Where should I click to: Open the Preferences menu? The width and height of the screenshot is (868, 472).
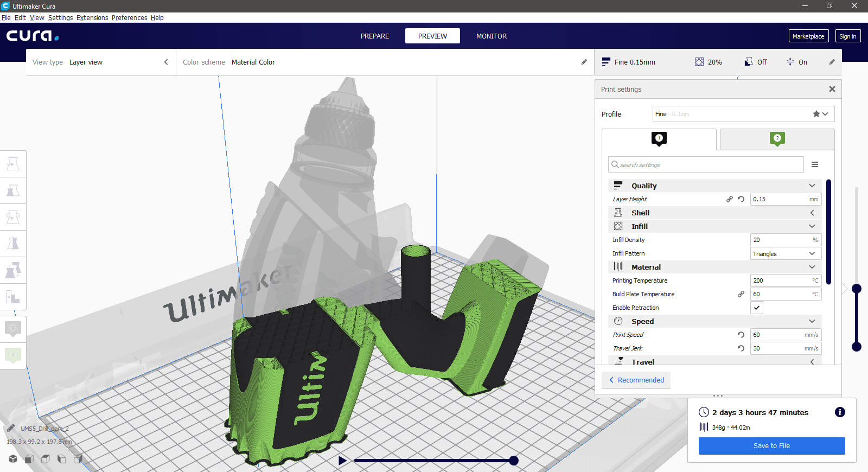(129, 17)
